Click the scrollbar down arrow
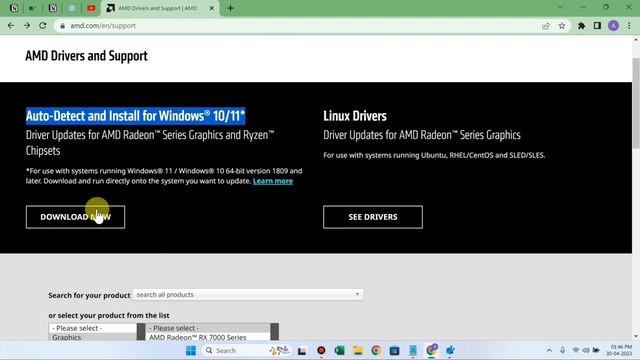 (x=636, y=336)
